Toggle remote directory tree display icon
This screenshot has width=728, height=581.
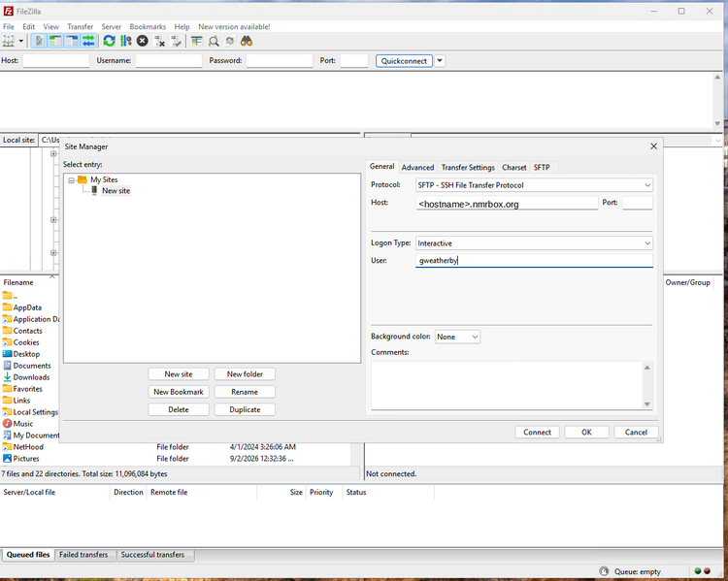tap(72, 42)
